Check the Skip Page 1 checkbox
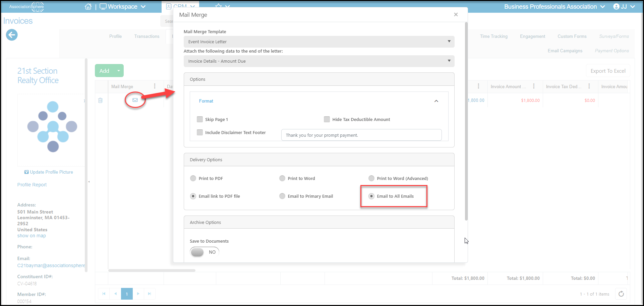644x306 pixels. tap(200, 119)
